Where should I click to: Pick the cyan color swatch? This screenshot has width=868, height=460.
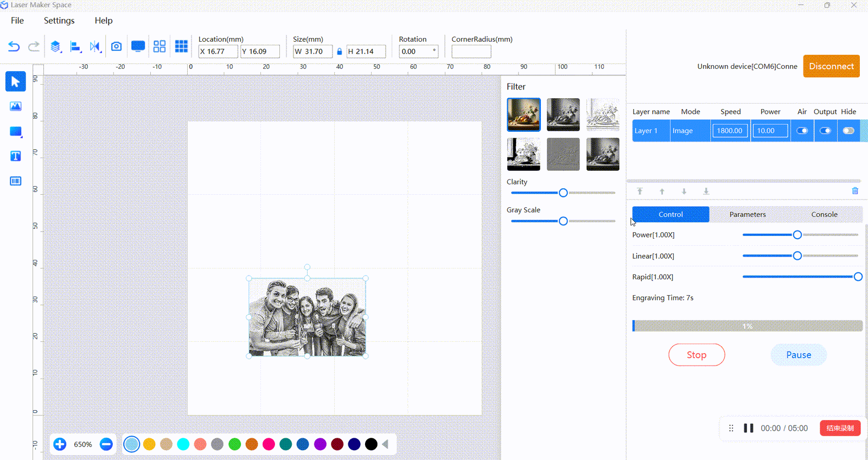coord(183,444)
